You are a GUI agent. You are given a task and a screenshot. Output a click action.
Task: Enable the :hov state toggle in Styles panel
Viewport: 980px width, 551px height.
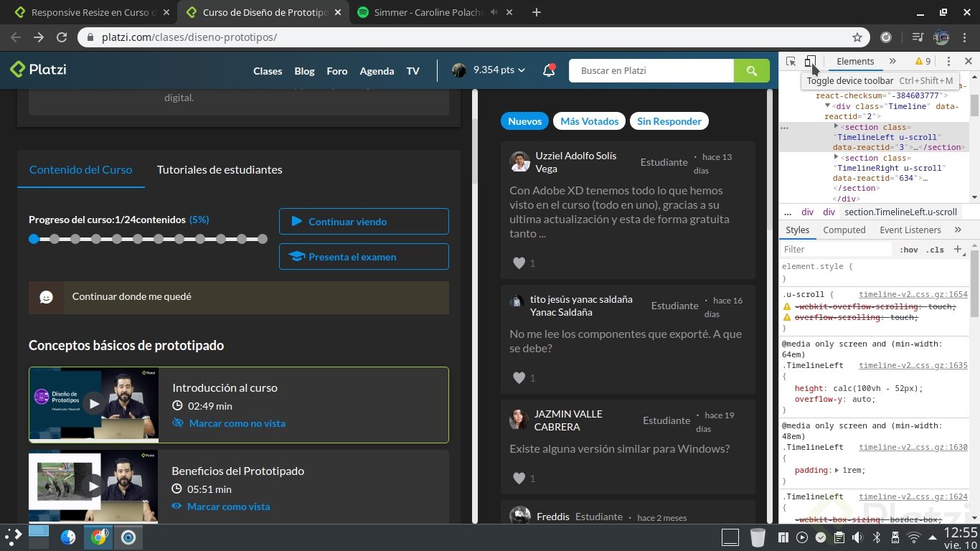[908, 249]
